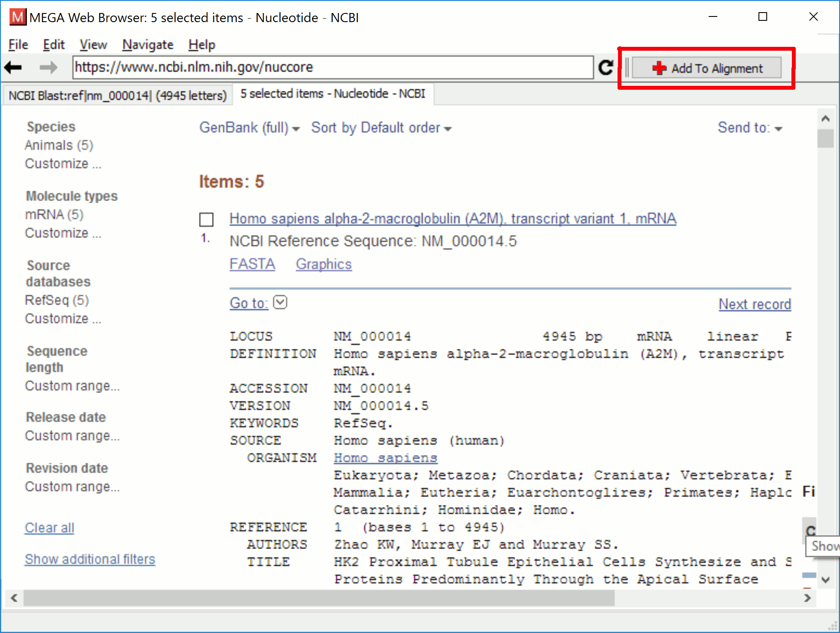Open Homo sapiens alpha-2-macroglobulin record link

(453, 219)
